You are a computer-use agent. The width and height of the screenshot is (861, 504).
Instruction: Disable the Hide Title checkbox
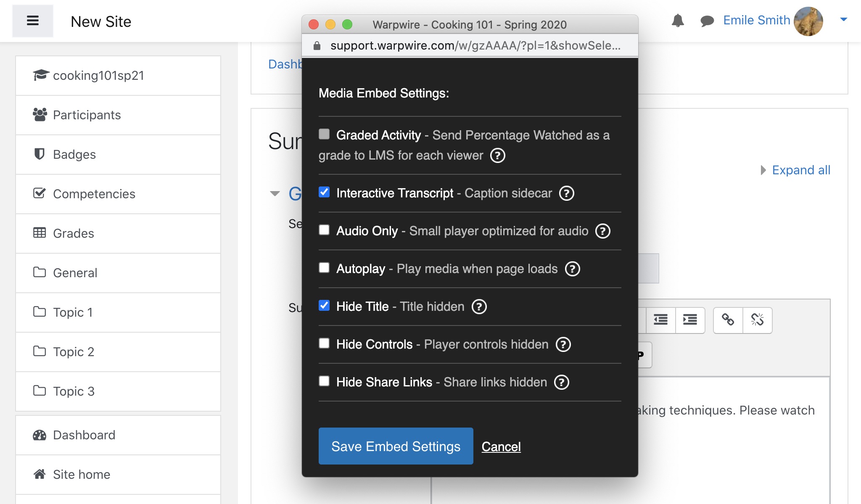pos(322,305)
